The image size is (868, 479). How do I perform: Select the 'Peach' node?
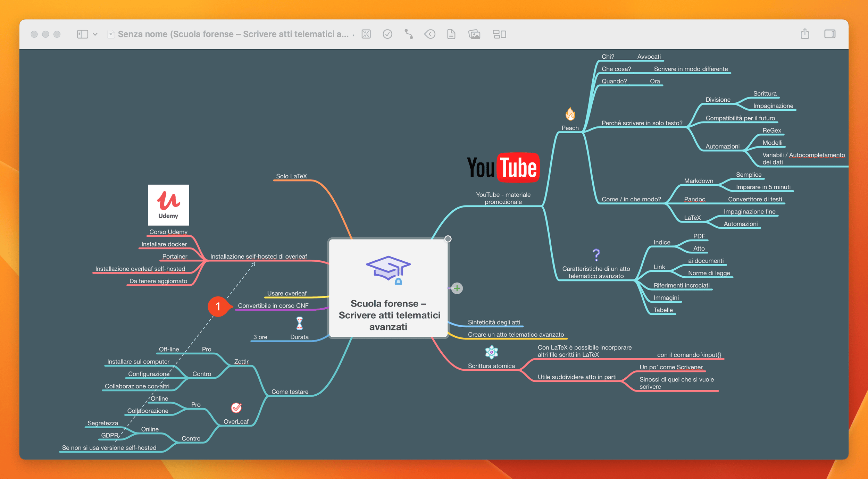click(570, 128)
